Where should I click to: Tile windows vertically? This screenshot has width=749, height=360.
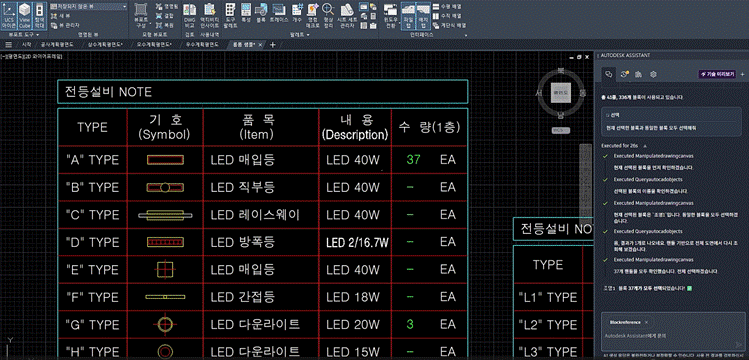[x=447, y=16]
